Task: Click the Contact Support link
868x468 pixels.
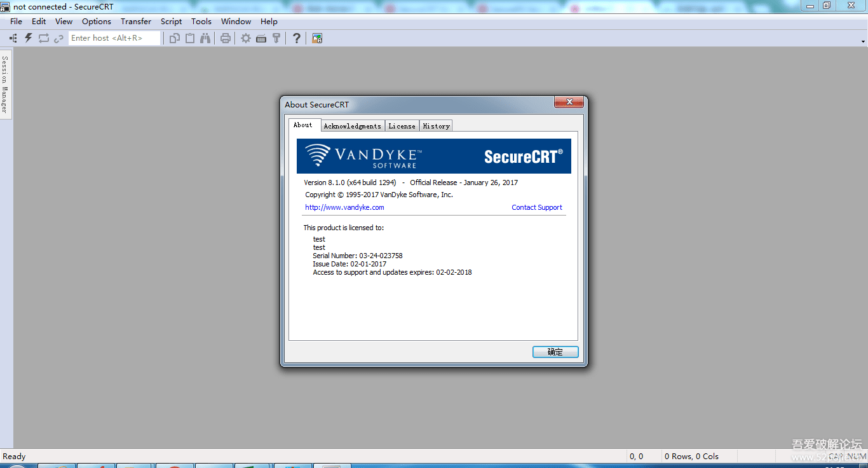Action: point(537,207)
